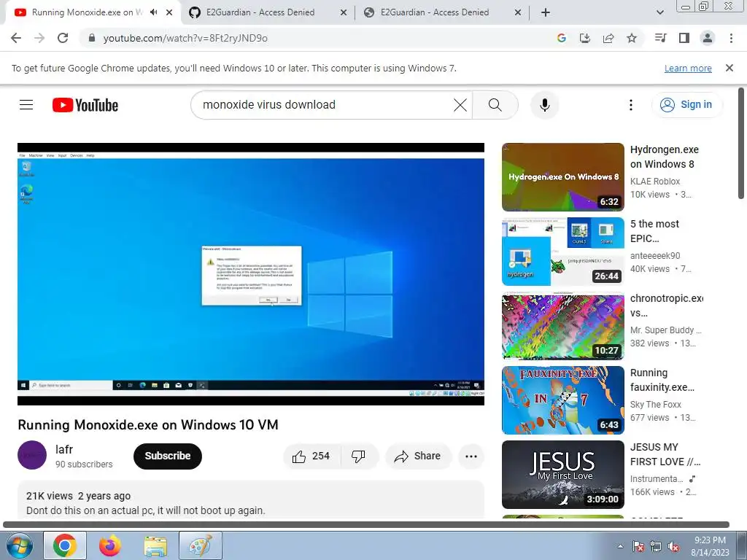Submit search with magnifier button
The image size is (747, 560).
tap(495, 105)
